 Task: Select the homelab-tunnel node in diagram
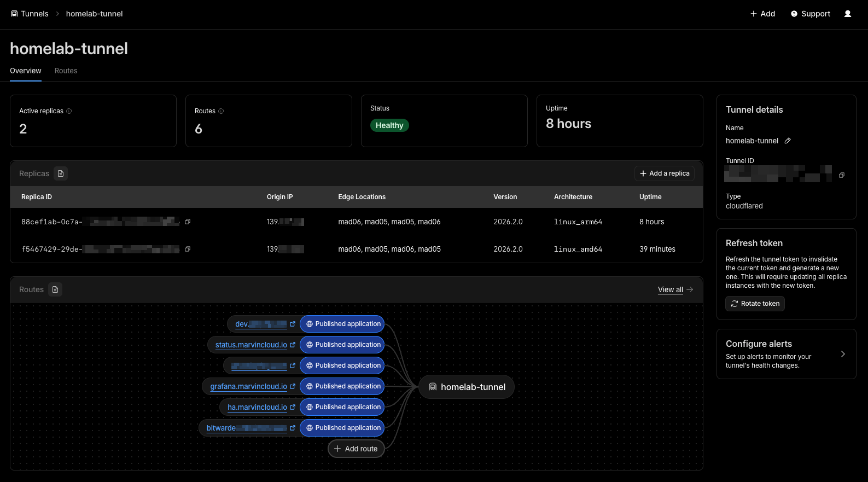click(467, 387)
